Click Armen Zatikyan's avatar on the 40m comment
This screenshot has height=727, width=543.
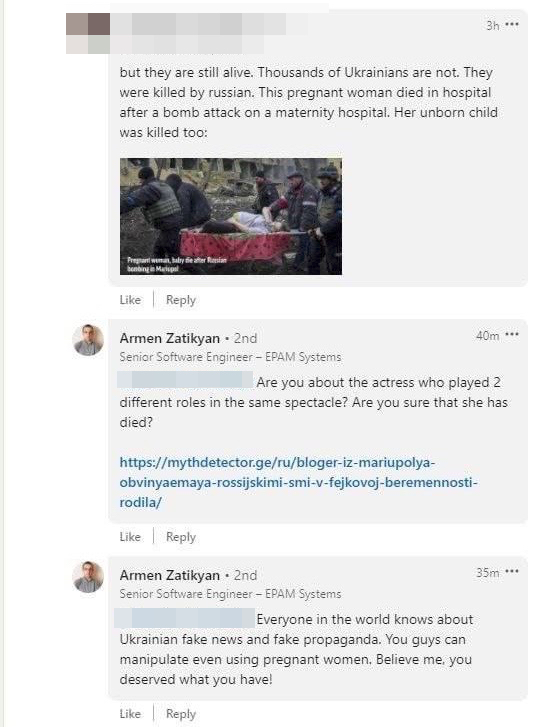click(x=88, y=340)
